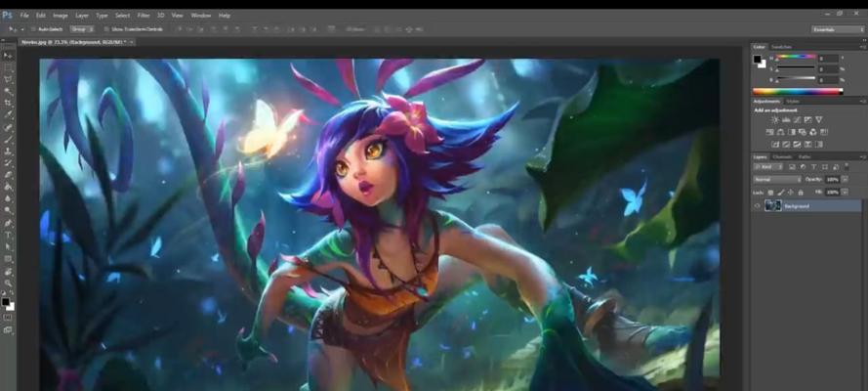Add a Hue/Saturation adjustment

pyautogui.click(x=769, y=132)
